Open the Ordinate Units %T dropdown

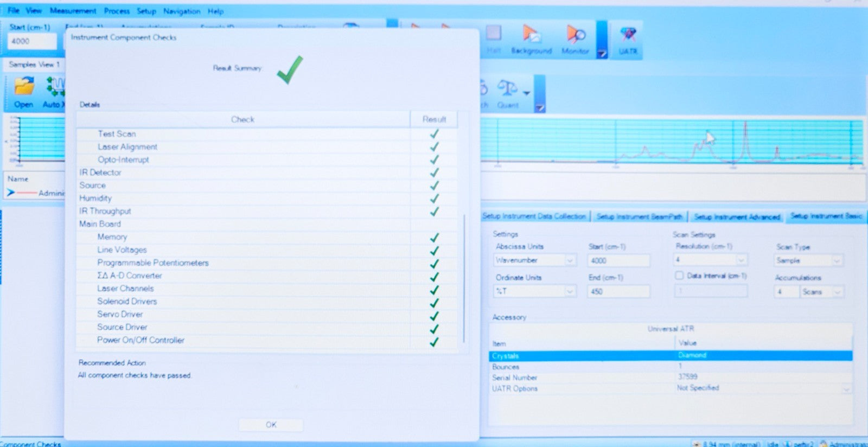(570, 291)
